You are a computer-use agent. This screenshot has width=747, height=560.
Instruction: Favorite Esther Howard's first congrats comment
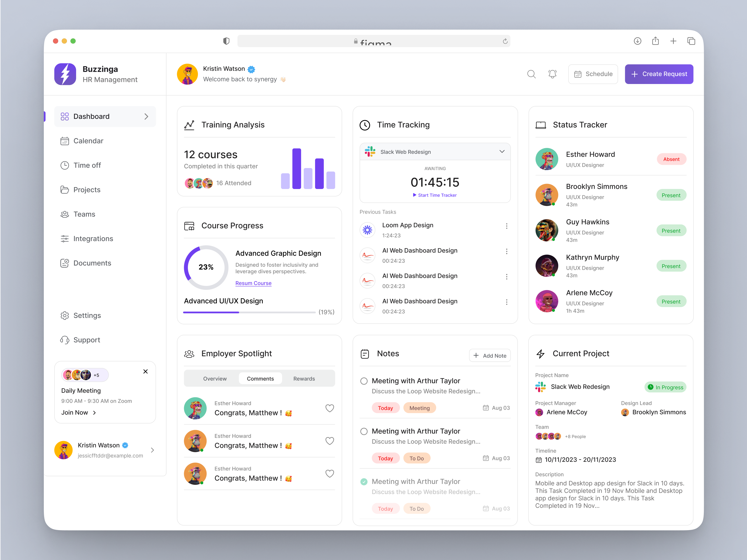330,408
